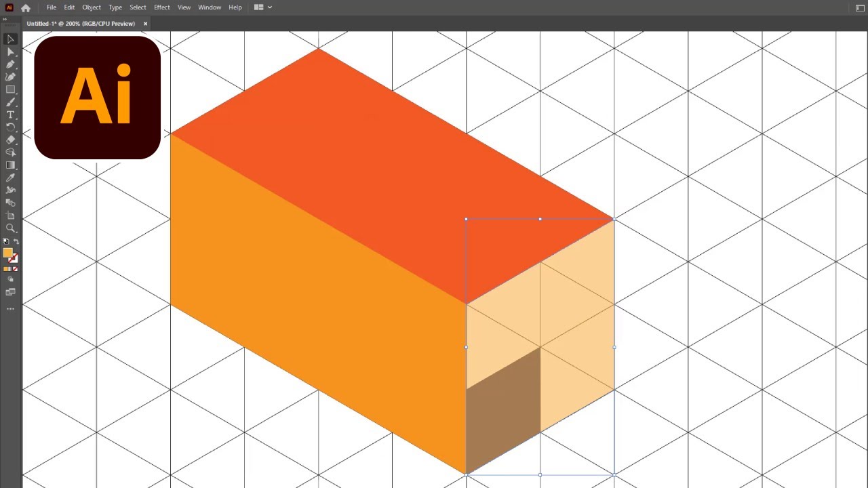Image resolution: width=868 pixels, height=488 pixels.
Task: Open the View menu
Action: pos(184,7)
